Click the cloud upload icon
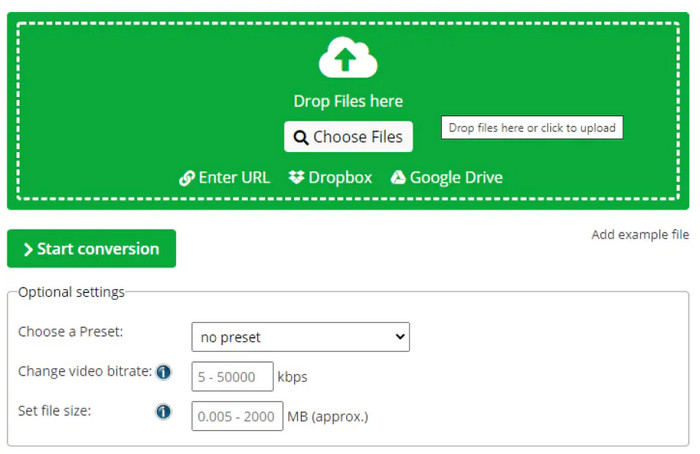 (348, 58)
